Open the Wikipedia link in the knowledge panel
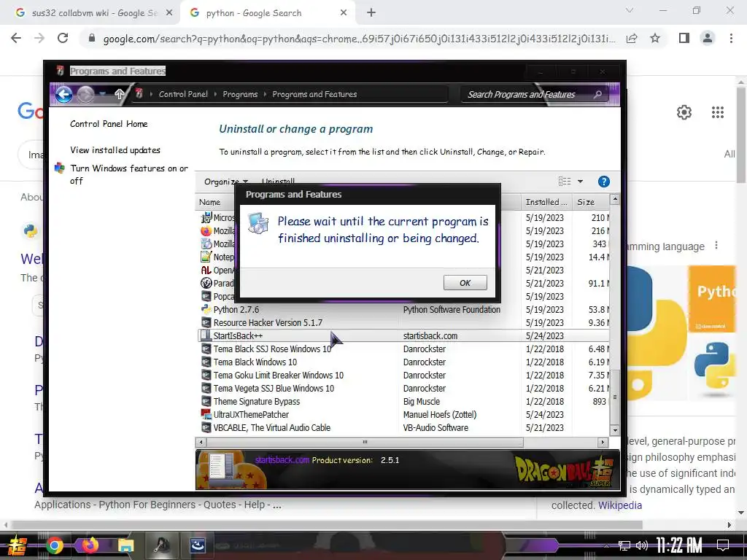This screenshot has height=560, width=747. [620, 505]
